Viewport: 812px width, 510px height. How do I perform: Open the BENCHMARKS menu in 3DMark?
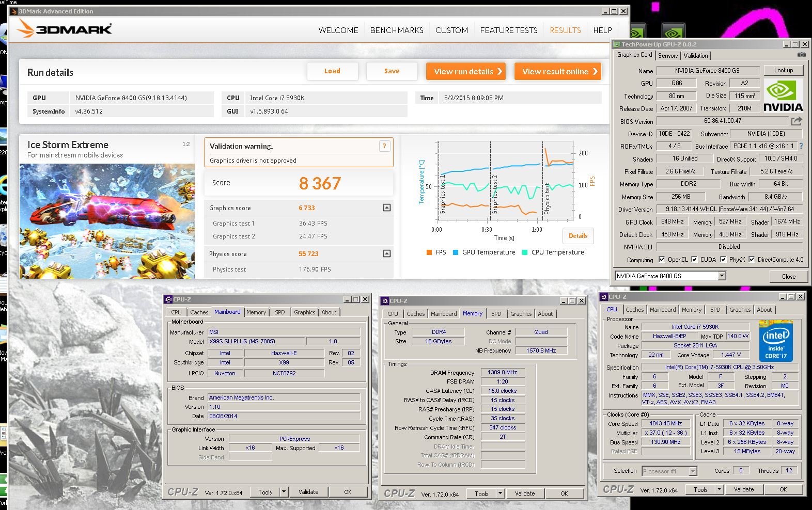point(397,30)
